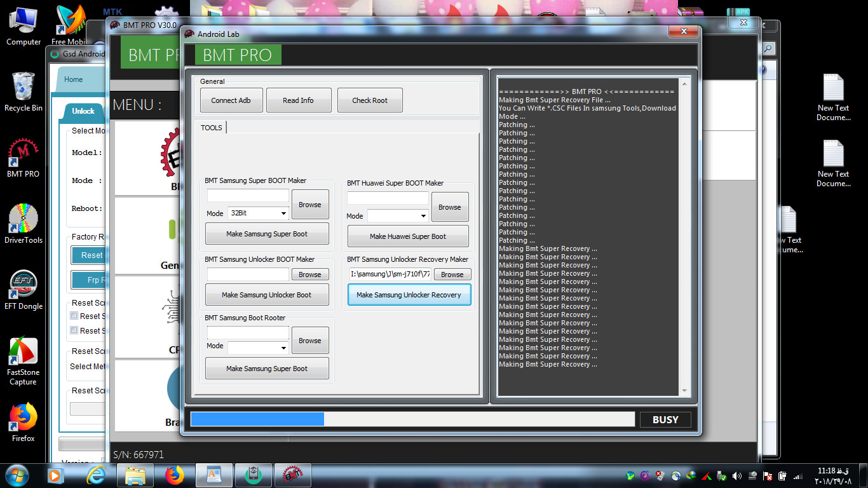Open the Action Center flag tray icon
868x488 pixels.
click(x=768, y=475)
